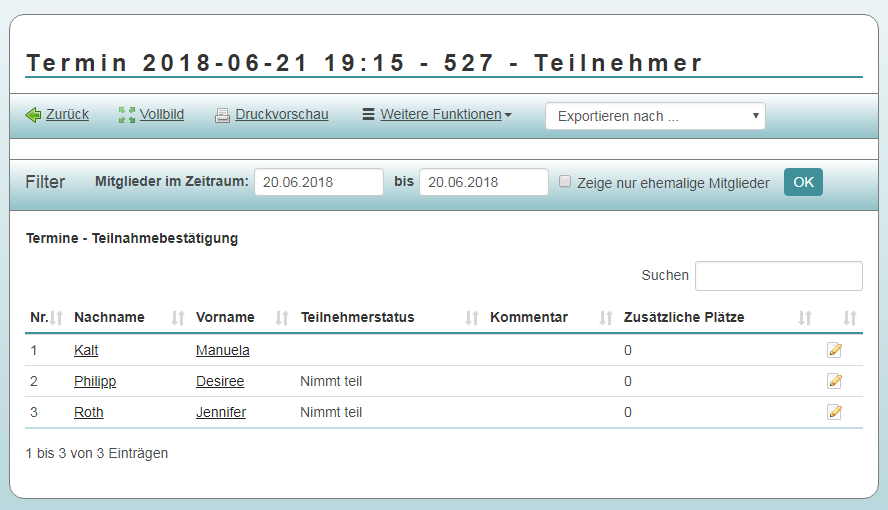The width and height of the screenshot is (888, 510).
Task: Open the Manuela member link
Action: [223, 350]
